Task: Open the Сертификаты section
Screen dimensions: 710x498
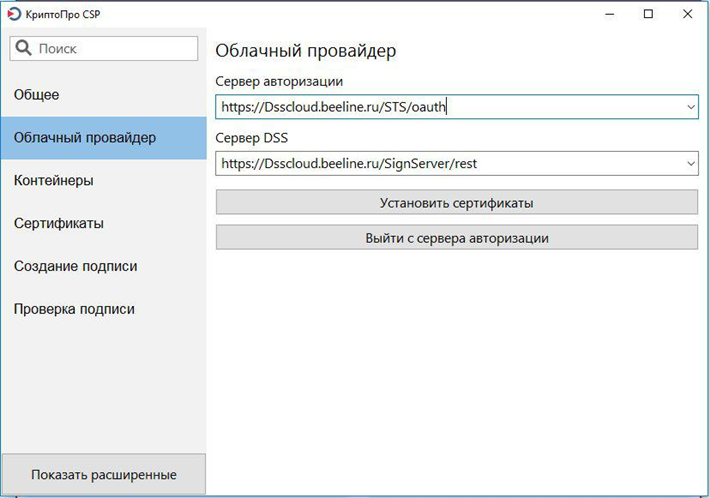Action: [104, 223]
